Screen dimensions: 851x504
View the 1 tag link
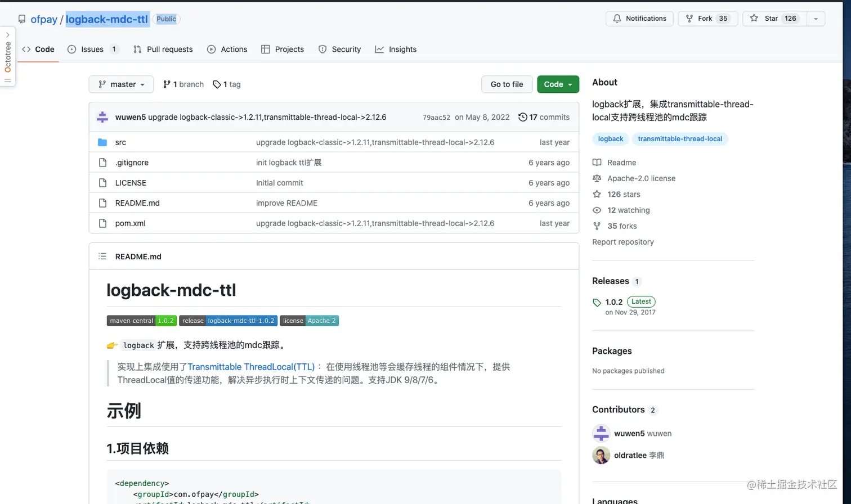pos(227,84)
